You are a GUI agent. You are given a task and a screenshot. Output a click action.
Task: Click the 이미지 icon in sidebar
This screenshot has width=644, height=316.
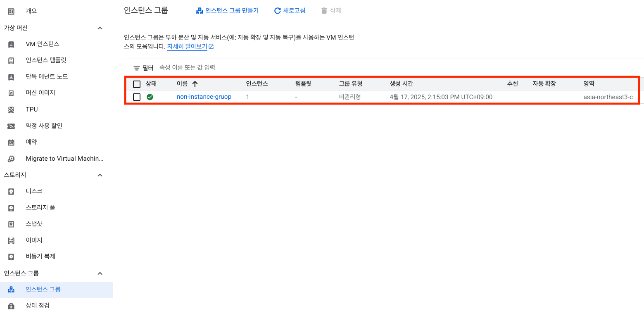[11, 240]
